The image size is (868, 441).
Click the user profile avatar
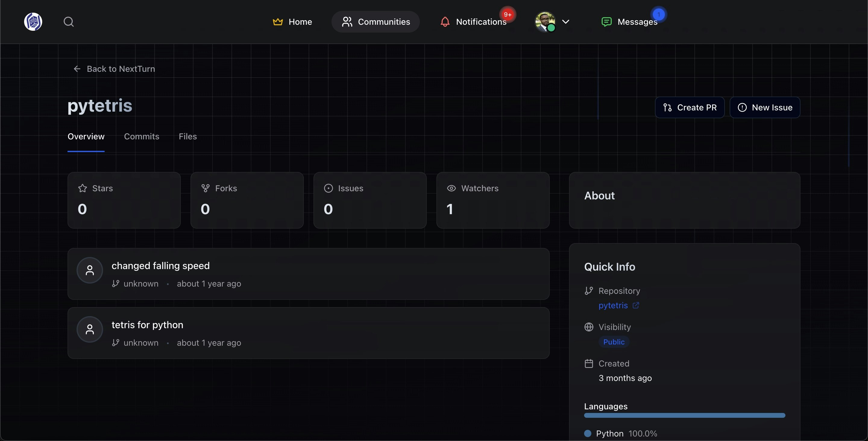[545, 22]
